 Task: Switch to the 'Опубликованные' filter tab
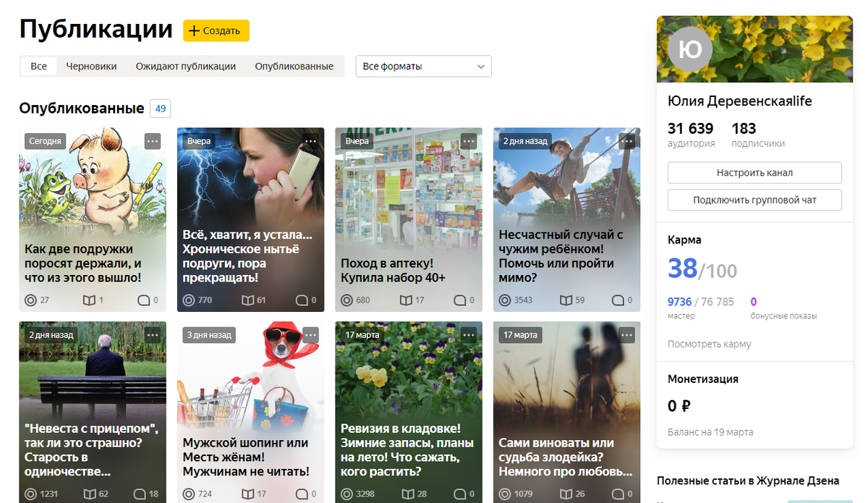point(294,66)
